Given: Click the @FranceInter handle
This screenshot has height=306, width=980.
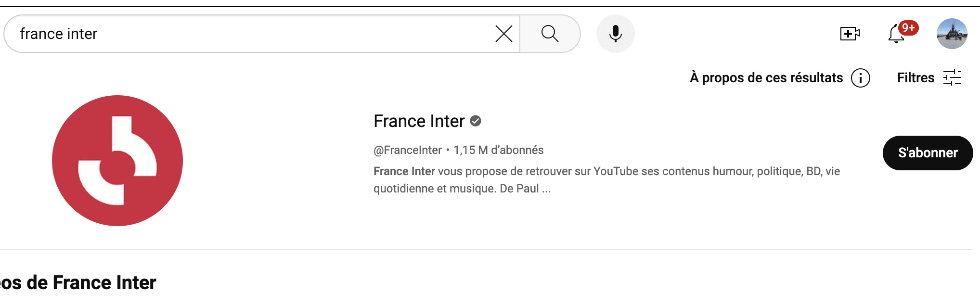Looking at the screenshot, I should (x=407, y=150).
